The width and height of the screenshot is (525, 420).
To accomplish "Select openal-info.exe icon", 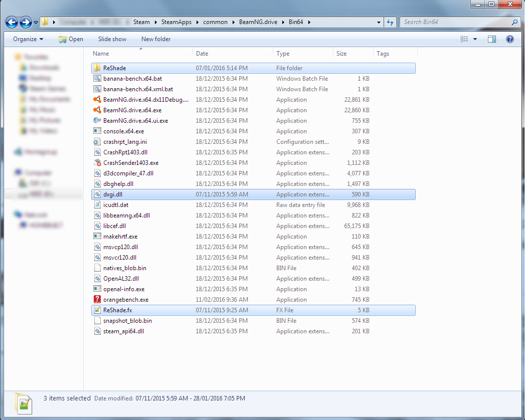I will click(x=97, y=289).
